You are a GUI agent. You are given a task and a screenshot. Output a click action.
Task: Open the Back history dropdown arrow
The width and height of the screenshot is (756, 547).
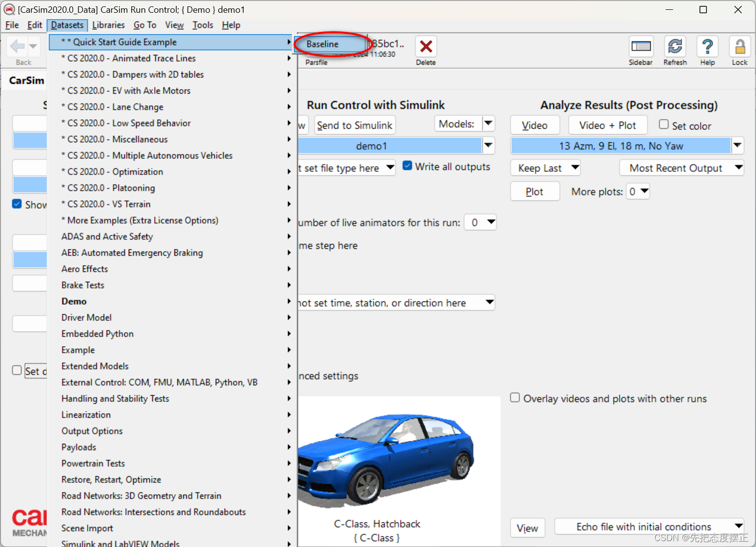33,47
